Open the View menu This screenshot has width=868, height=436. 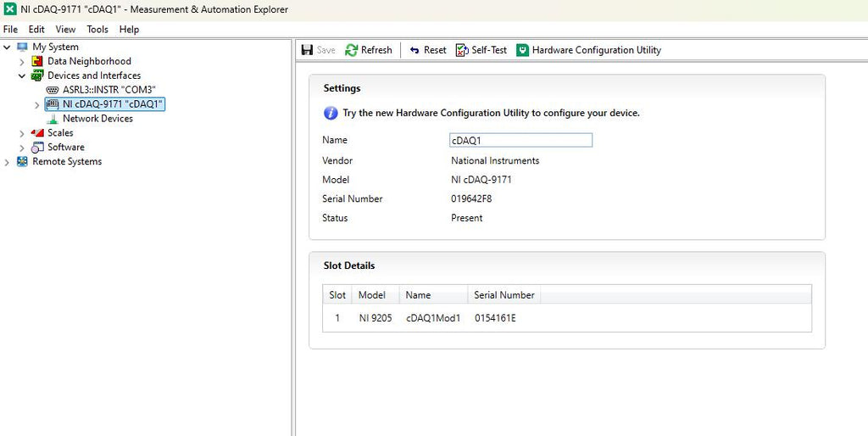pos(65,30)
